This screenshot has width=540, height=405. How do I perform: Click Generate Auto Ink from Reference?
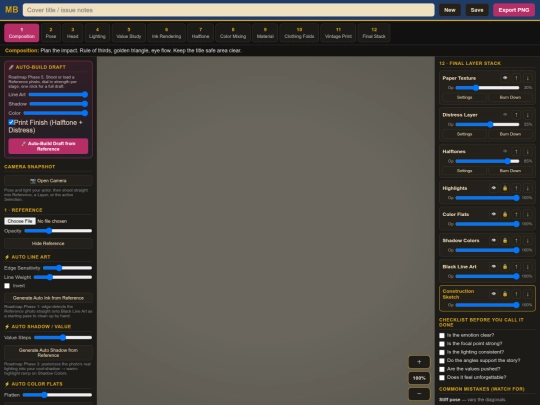(x=48, y=298)
